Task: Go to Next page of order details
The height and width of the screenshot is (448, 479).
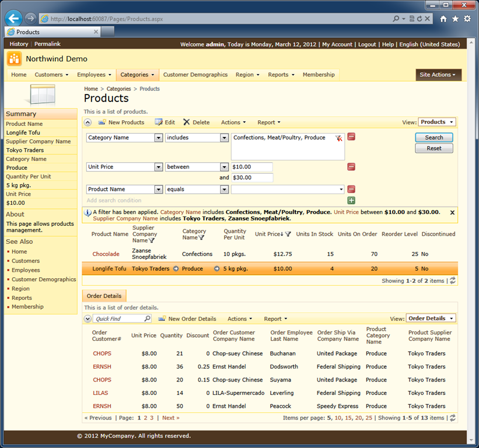Action: coord(170,418)
